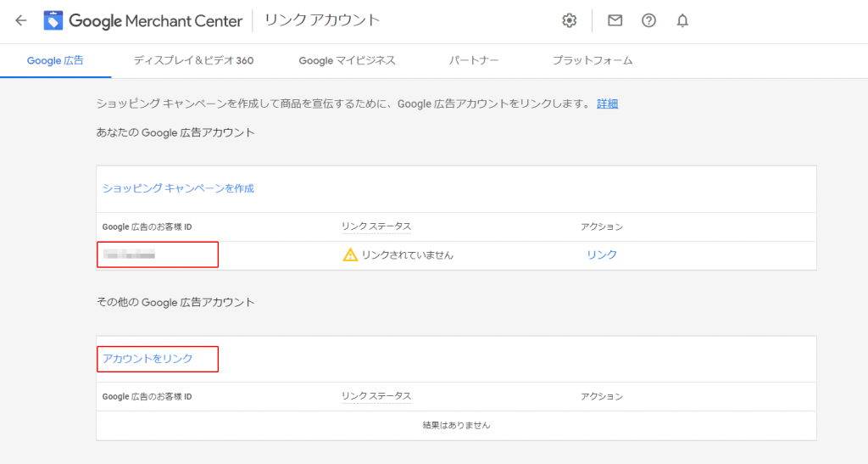The image size is (868, 464).
Task: Click アカウントをリンク link
Action: [x=147, y=359]
